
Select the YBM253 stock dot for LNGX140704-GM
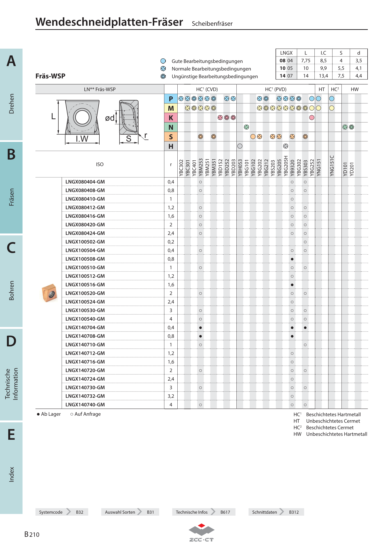[x=200, y=327]
